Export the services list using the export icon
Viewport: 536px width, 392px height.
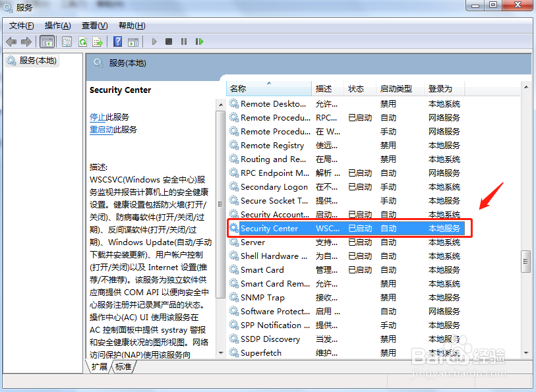tap(98, 41)
